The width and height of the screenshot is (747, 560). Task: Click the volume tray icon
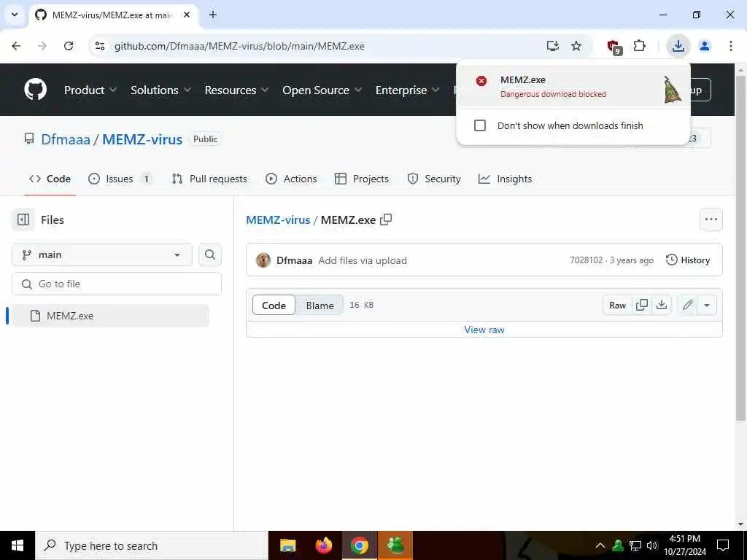(x=652, y=545)
